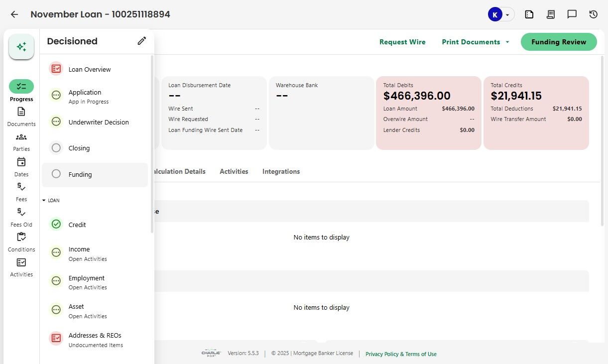Switch to the Integrations tab

click(281, 171)
